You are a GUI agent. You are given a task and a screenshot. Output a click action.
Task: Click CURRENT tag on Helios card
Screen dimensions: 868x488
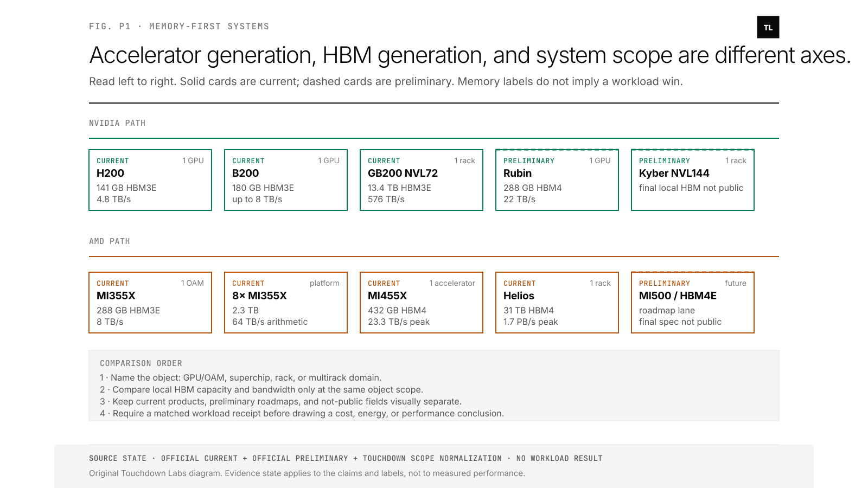[x=520, y=284]
